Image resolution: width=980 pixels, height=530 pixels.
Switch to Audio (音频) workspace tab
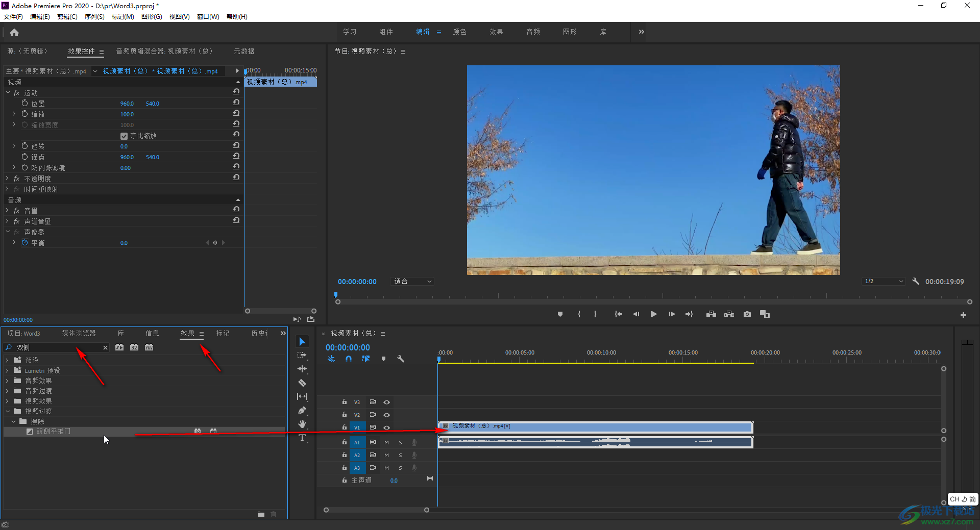point(533,32)
